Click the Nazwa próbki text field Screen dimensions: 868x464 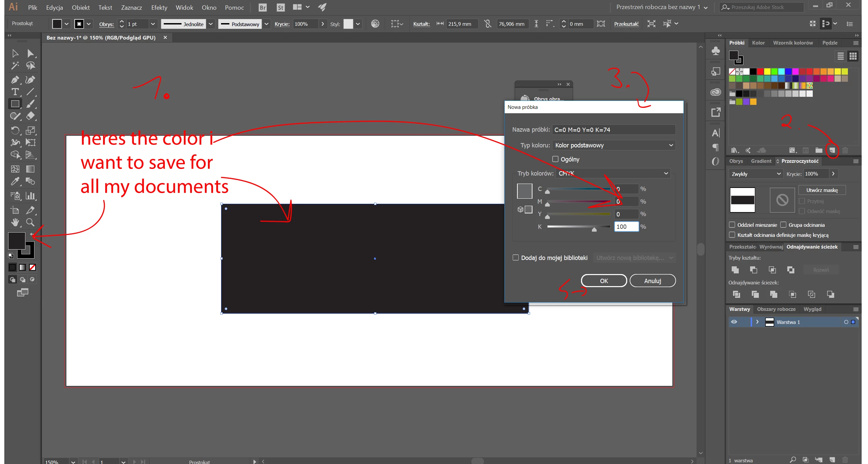click(x=613, y=130)
